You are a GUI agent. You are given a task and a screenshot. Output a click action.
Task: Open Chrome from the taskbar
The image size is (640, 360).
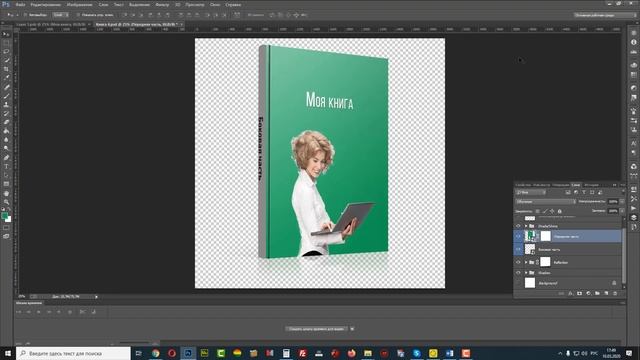pos(156,353)
